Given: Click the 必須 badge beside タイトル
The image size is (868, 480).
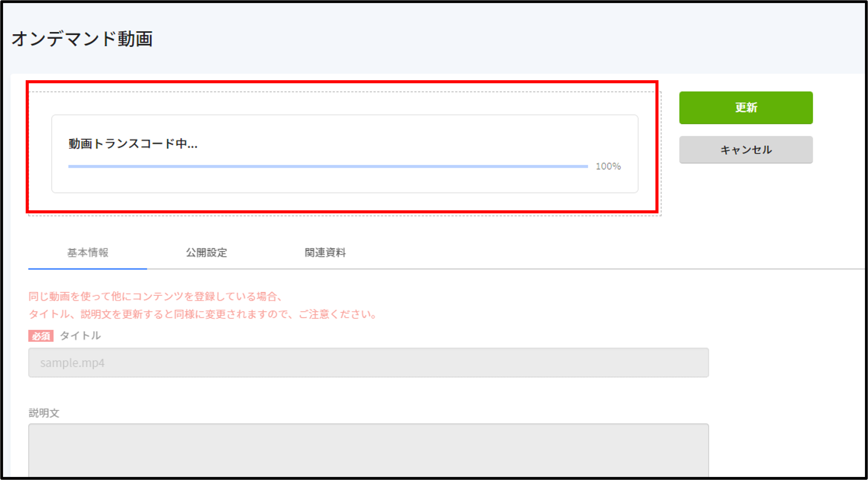Looking at the screenshot, I should pos(41,336).
